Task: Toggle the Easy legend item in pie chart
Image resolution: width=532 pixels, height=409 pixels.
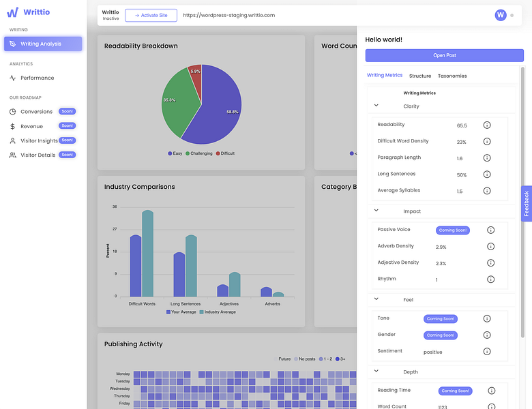Action: [x=175, y=153]
